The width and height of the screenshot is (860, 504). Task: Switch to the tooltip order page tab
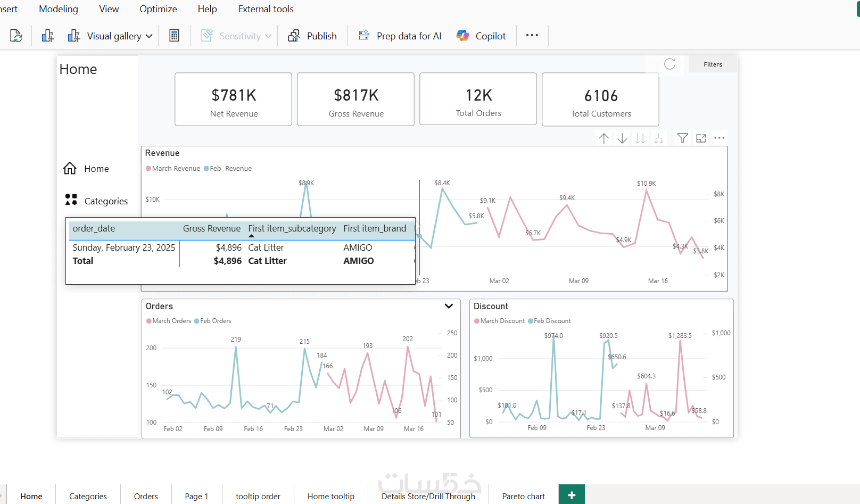coord(258,496)
